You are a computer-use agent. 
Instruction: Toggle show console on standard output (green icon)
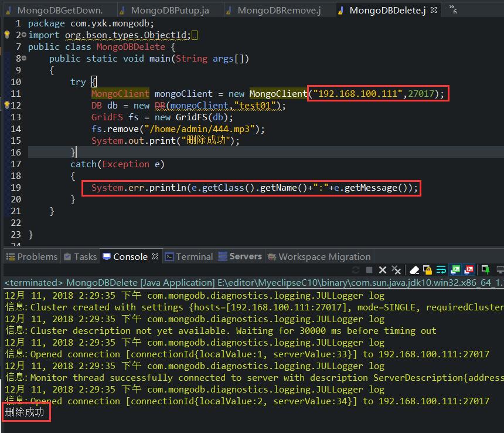(455, 269)
